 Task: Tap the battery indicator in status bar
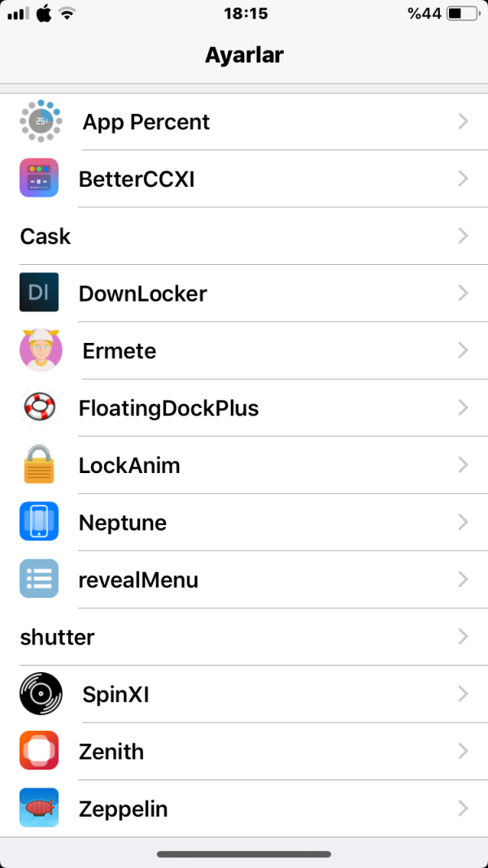coord(464,14)
